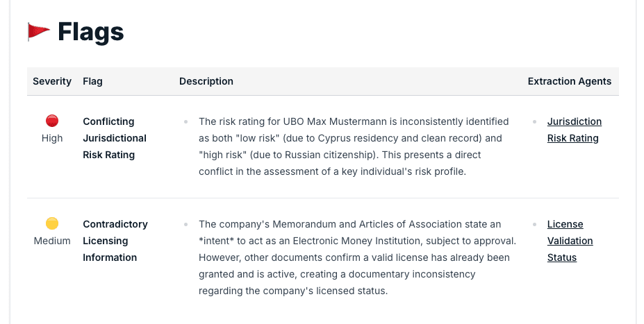Click the Flag column header
Viewport: 644px width, 324px height.
tap(92, 81)
